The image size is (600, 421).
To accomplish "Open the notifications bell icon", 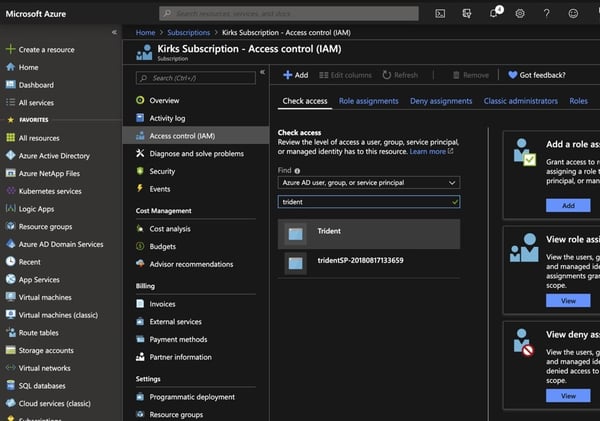I will point(494,13).
